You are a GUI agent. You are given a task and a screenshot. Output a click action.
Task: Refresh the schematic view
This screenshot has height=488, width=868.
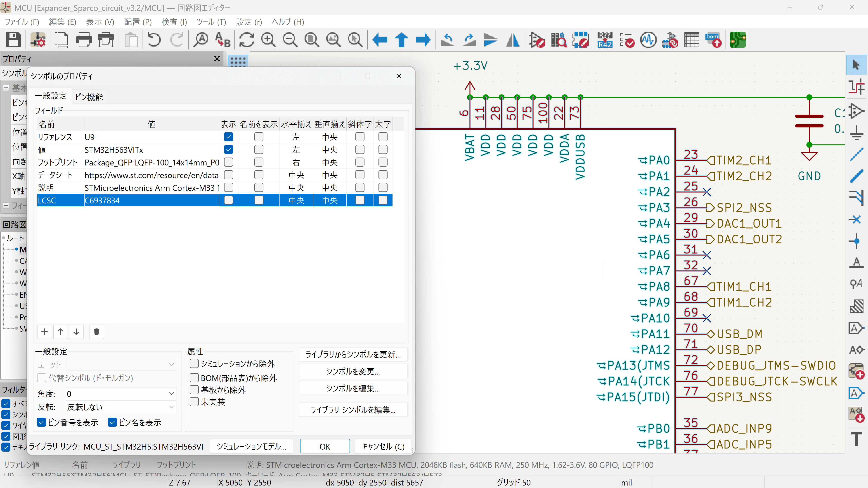[247, 40]
